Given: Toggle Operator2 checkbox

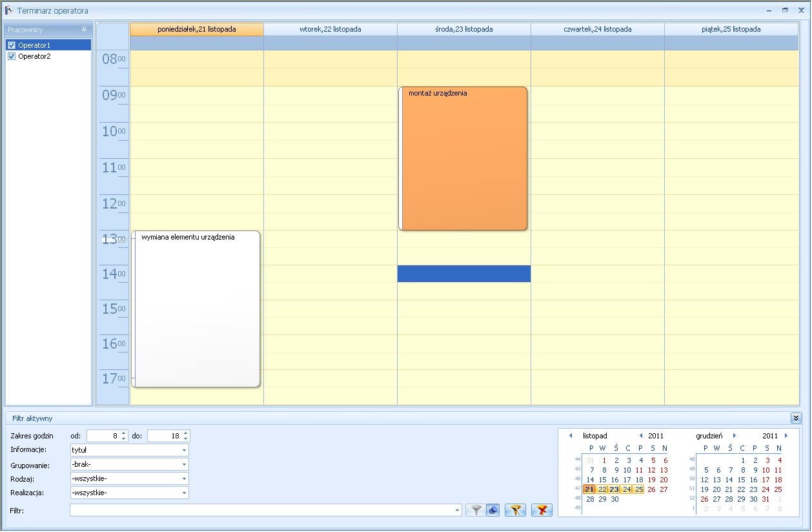Looking at the screenshot, I should pos(11,56).
